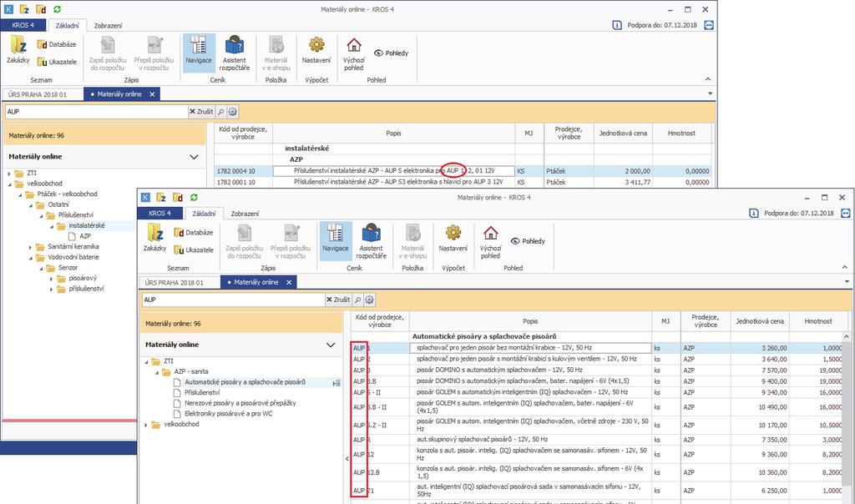Select Automatické pisoáry a splachovače pisoárů tree item
This screenshot has height=504, width=855.
click(x=245, y=382)
